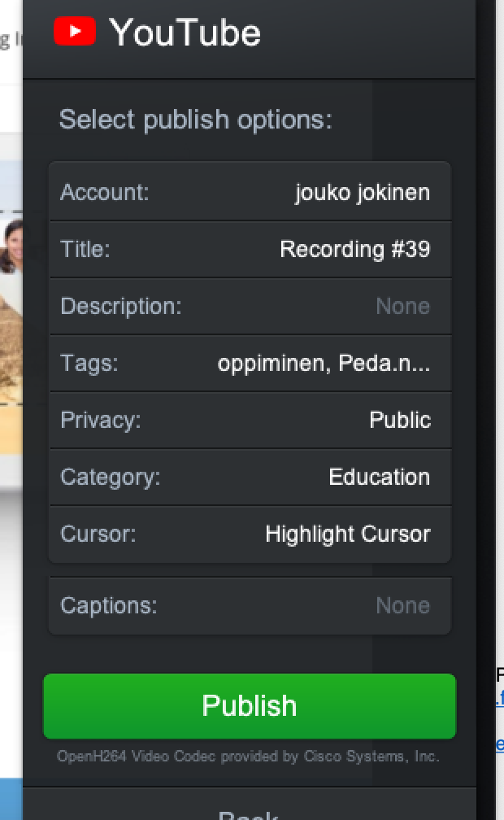Screen dimensions: 504x820
Task: Click the 'Category:' label
Action: point(111,477)
